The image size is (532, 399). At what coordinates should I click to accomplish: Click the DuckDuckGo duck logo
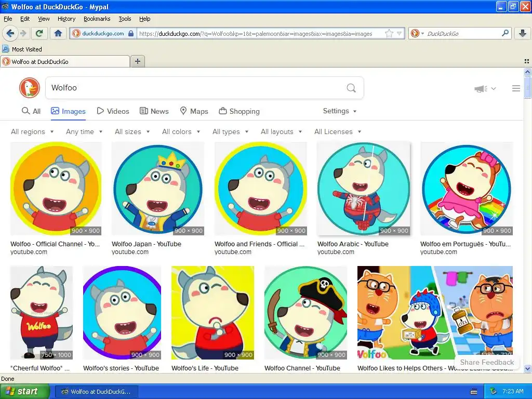pyautogui.click(x=30, y=88)
